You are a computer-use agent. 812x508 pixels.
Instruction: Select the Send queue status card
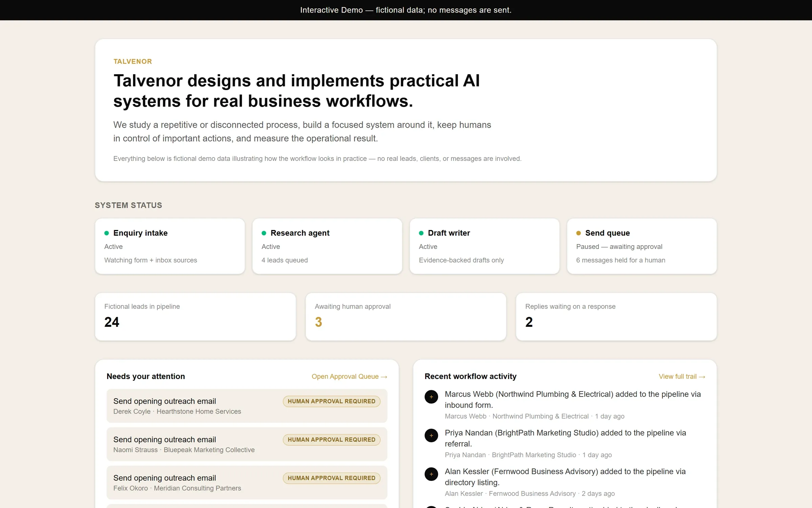click(642, 246)
